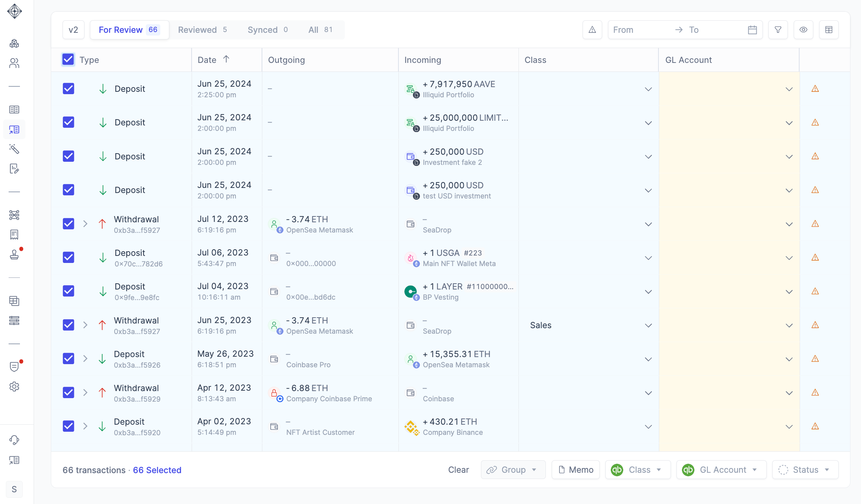The height and width of the screenshot is (504, 861).
Task: Click the warning triangle filter button
Action: [592, 30]
